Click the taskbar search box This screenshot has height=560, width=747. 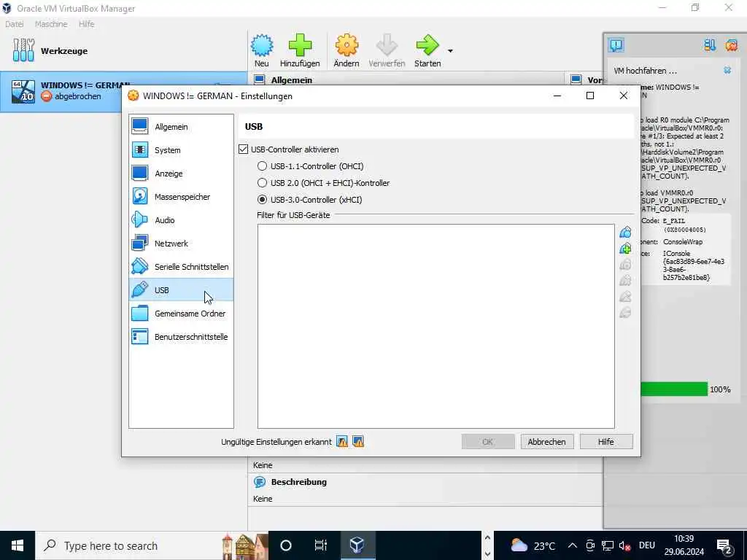click(152, 545)
